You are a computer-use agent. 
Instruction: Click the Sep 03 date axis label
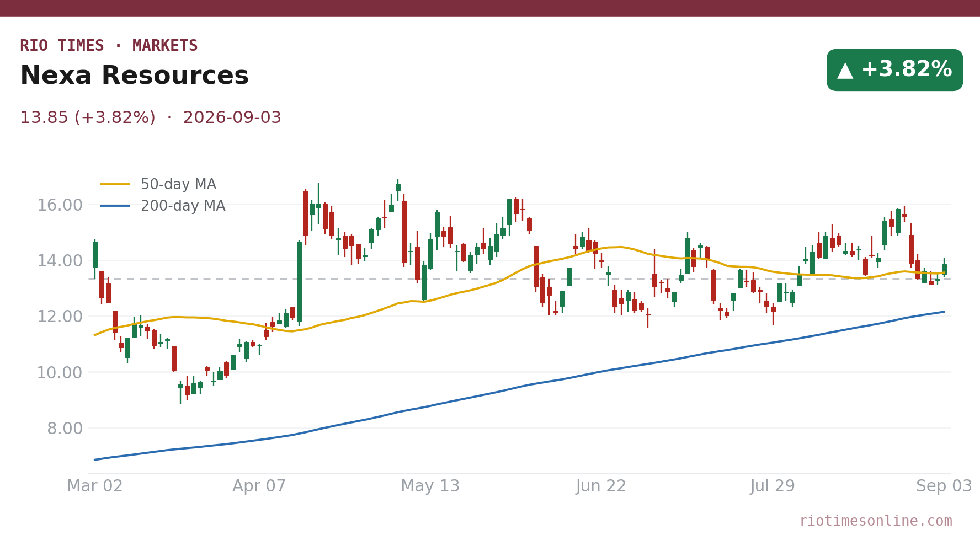[944, 486]
